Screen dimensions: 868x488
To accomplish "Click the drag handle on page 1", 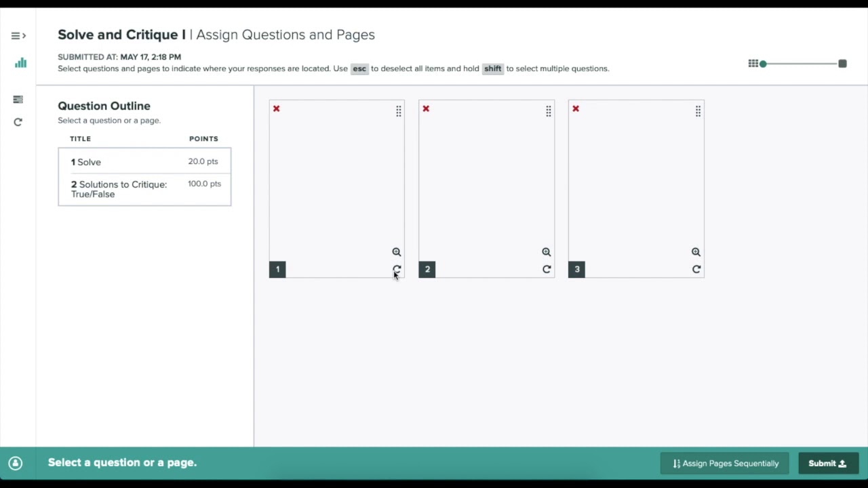I will pos(399,111).
